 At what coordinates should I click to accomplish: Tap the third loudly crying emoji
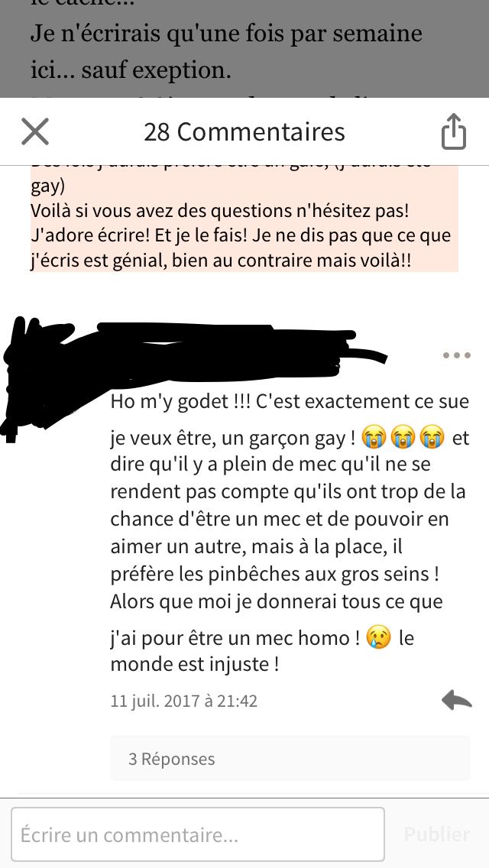pos(432,438)
